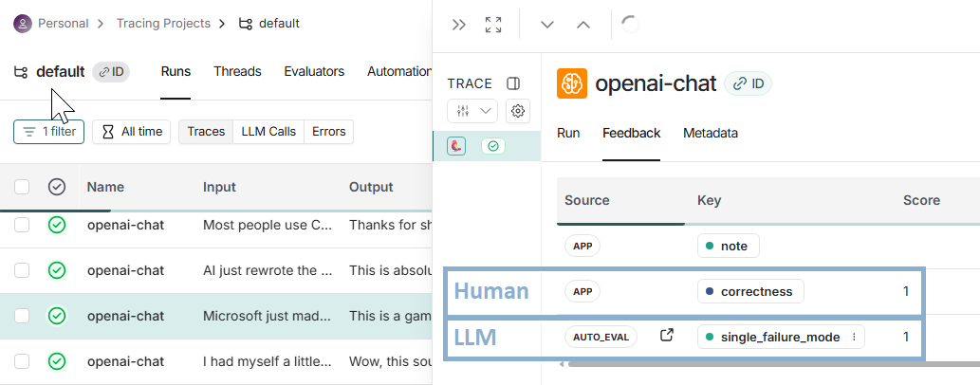980x385 pixels.
Task: Switch to the Run tab
Action: pyautogui.click(x=568, y=133)
